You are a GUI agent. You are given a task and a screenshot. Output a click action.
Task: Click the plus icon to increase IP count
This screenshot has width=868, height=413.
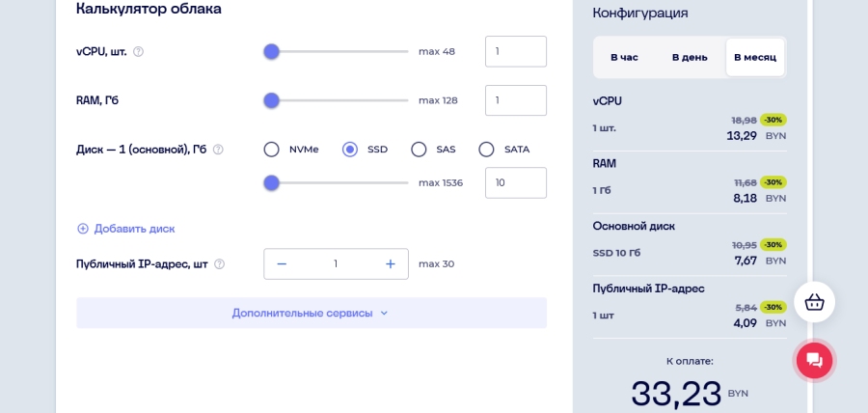[391, 263]
